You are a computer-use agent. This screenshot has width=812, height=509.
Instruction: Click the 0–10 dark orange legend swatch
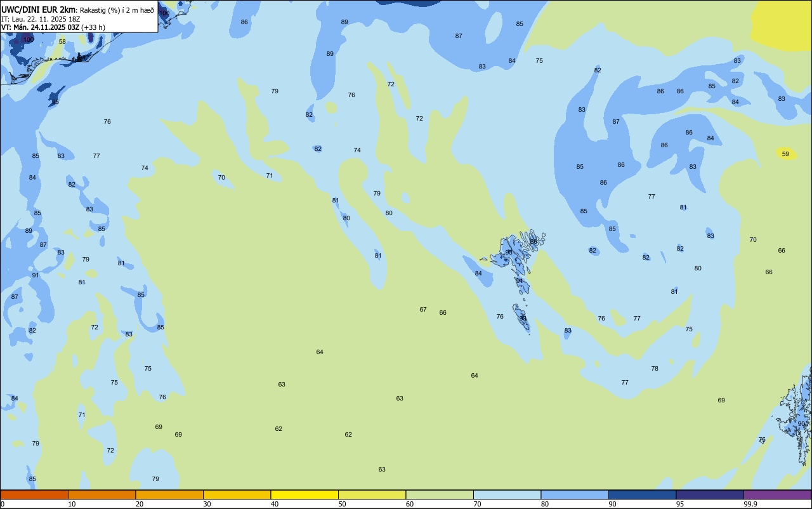click(34, 494)
